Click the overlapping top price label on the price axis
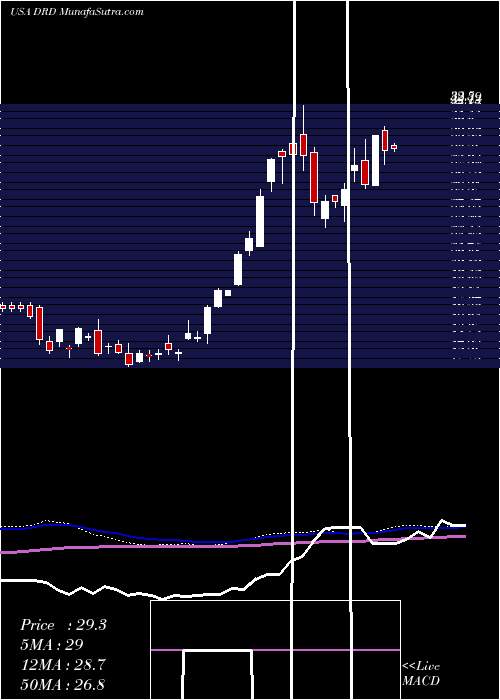500x700 pixels. (x=466, y=97)
